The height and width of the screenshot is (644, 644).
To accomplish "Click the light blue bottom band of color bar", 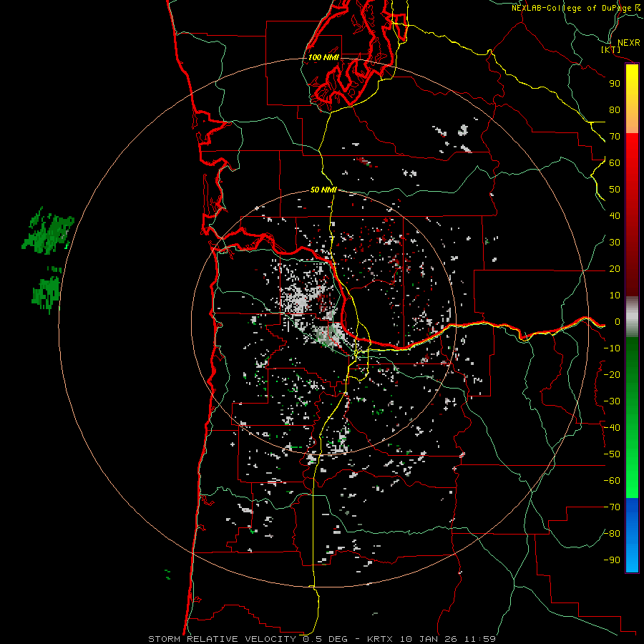I will tap(632, 559).
